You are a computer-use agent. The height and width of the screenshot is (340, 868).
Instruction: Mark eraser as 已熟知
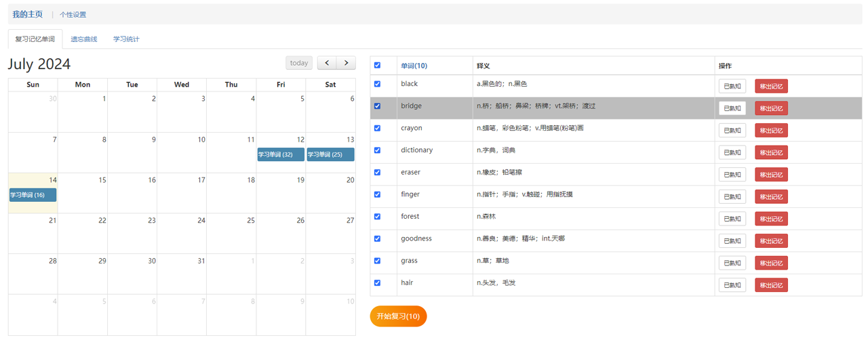(x=732, y=175)
